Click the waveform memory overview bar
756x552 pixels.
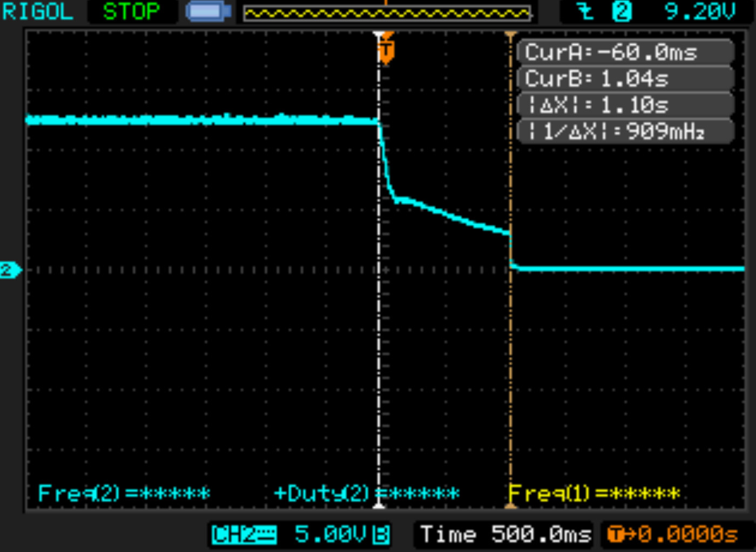(387, 13)
